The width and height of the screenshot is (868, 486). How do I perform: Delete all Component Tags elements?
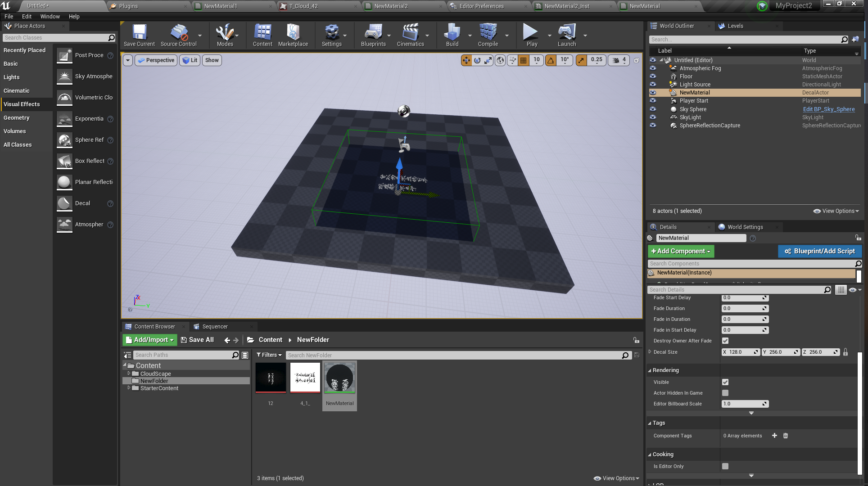tap(786, 436)
